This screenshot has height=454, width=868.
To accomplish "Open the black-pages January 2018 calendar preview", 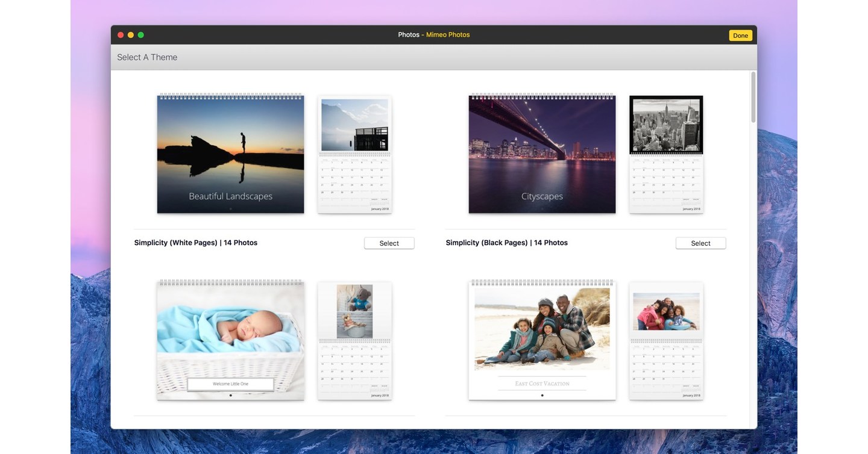I will coord(666,154).
